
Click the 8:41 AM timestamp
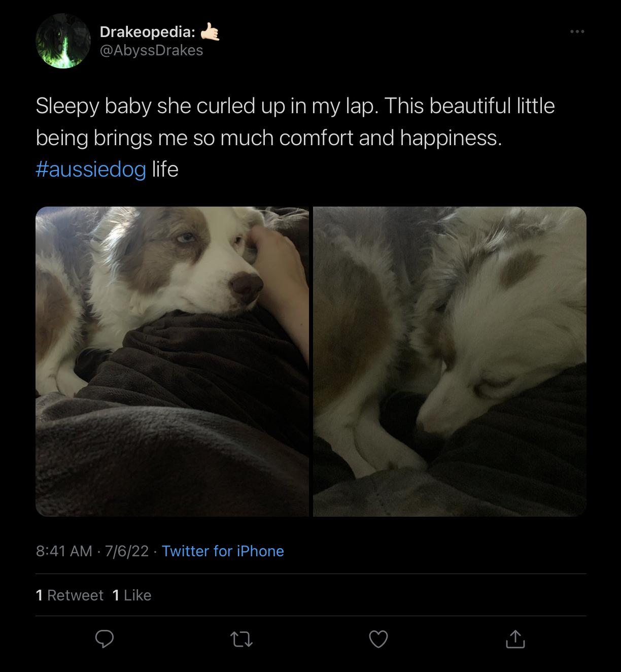click(64, 551)
